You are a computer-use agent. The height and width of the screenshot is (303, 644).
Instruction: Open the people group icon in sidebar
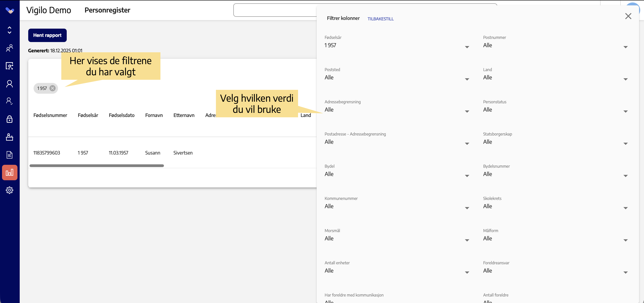click(x=9, y=48)
